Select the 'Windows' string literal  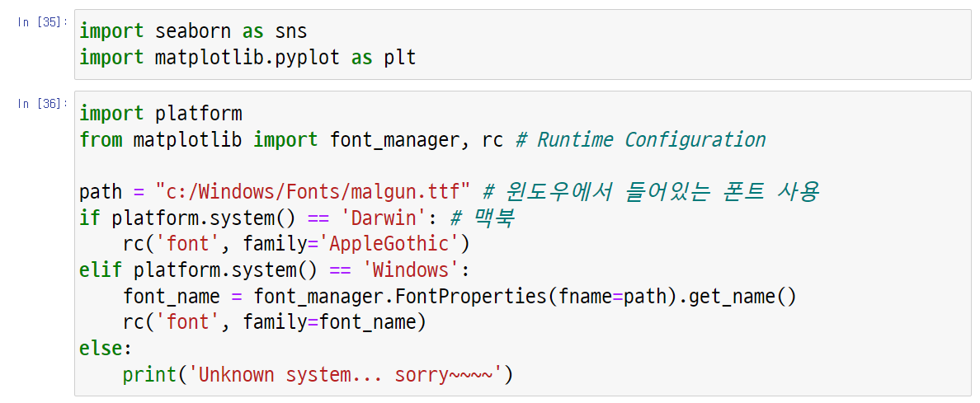point(410,271)
